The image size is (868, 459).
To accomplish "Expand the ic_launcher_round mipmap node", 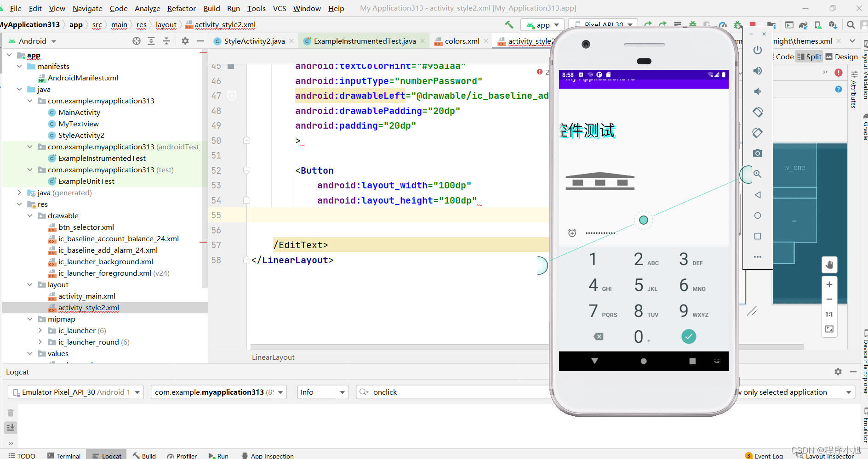I will coord(40,342).
